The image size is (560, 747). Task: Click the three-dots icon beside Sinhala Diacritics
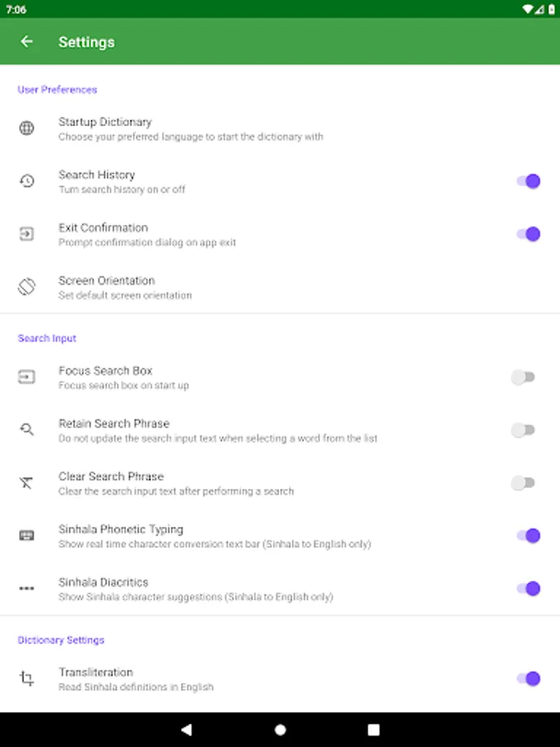(27, 588)
